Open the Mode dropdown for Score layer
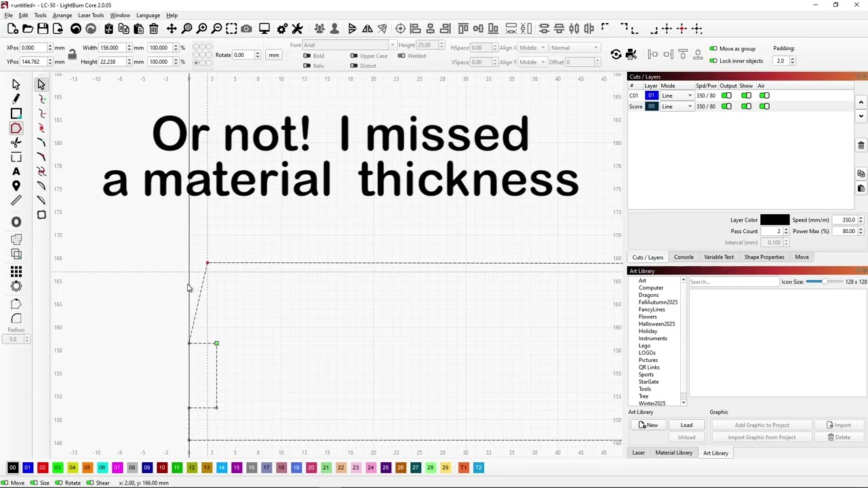 tap(677, 106)
